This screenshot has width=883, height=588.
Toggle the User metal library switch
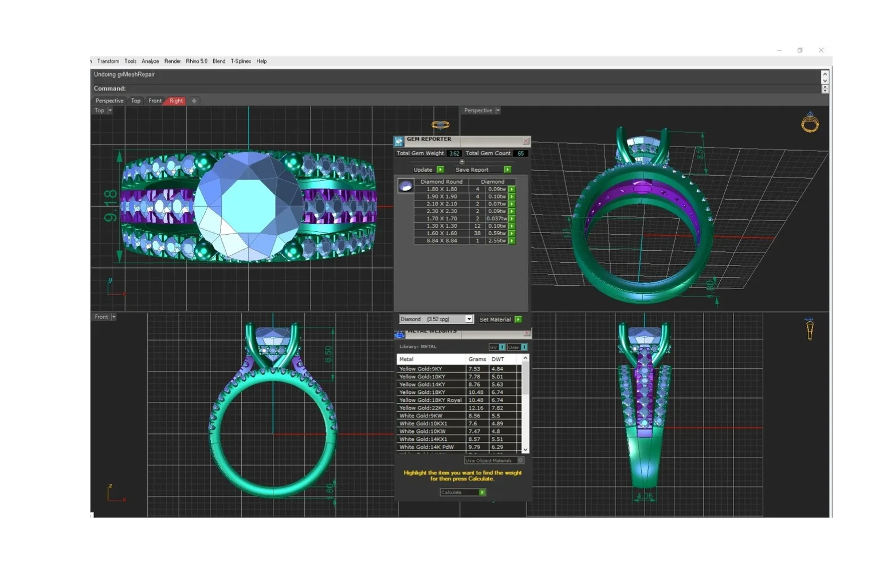(524, 347)
